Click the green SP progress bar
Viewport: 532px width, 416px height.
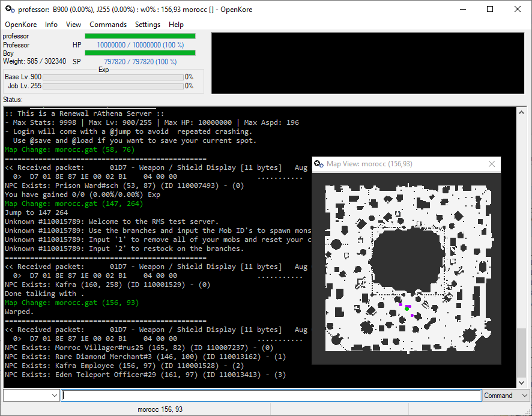140,53
